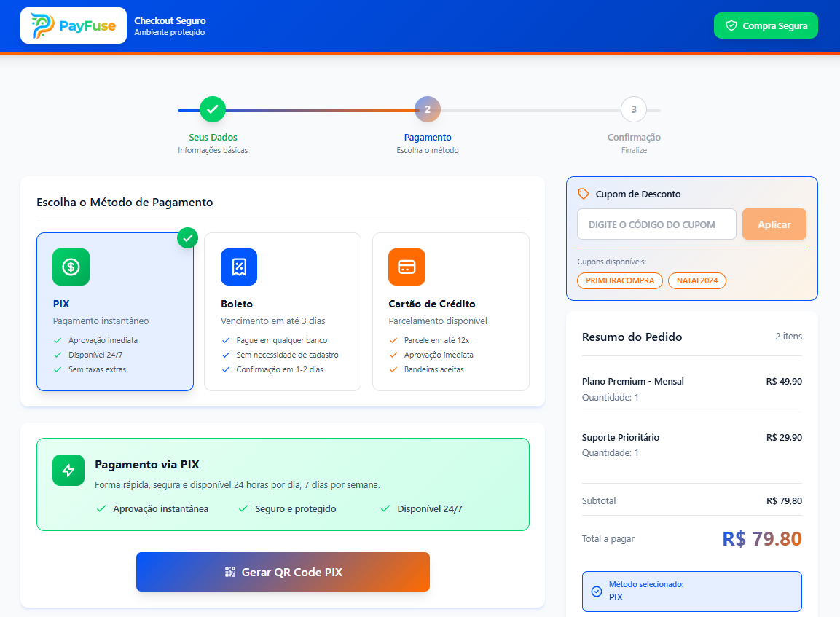Image resolution: width=840 pixels, height=617 pixels.
Task: Select the Boleto barcode icon
Action: (x=238, y=267)
